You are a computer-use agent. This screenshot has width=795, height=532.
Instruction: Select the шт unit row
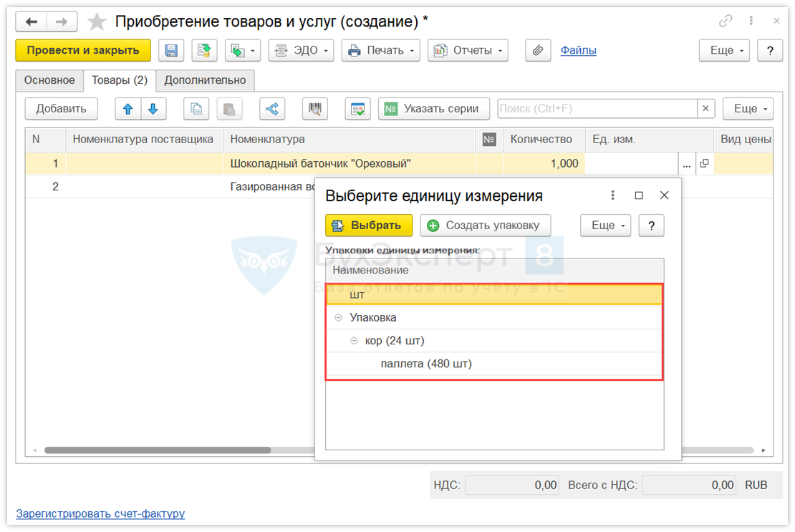[x=494, y=294]
